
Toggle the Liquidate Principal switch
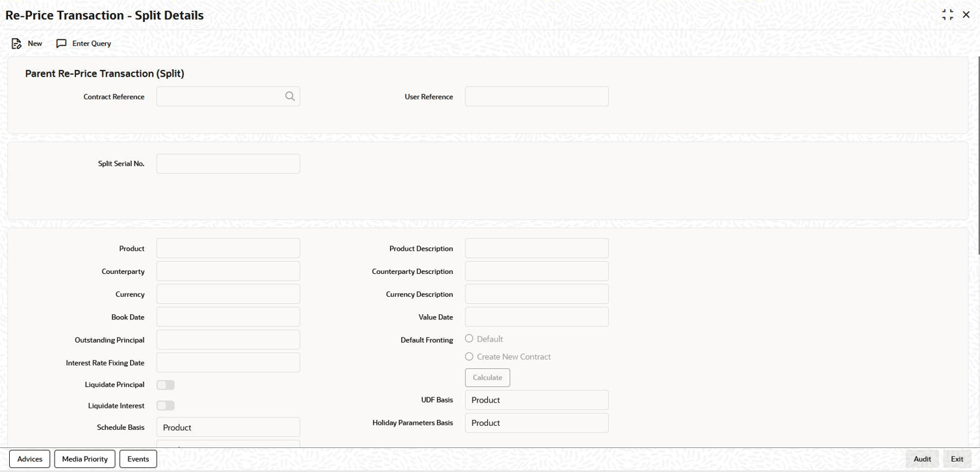[166, 385]
